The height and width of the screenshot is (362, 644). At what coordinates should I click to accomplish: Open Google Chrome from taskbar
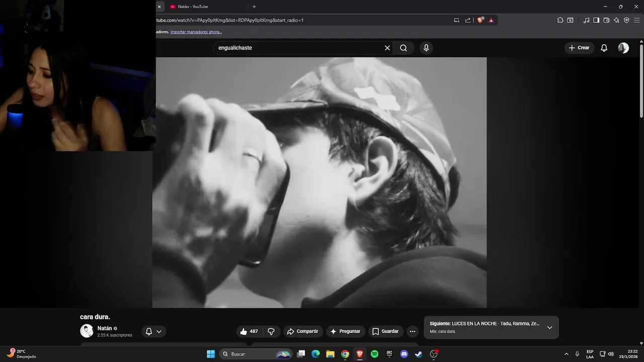pos(345,354)
